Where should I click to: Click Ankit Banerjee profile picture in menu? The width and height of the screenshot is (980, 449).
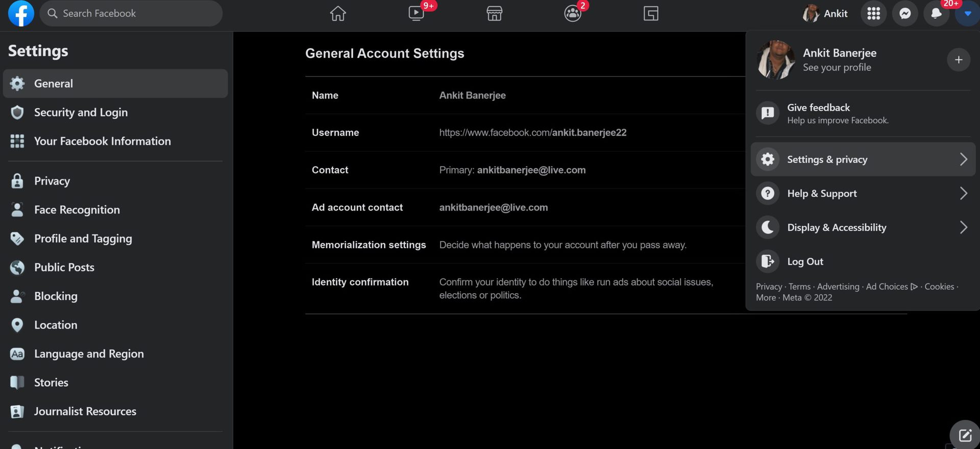click(775, 60)
